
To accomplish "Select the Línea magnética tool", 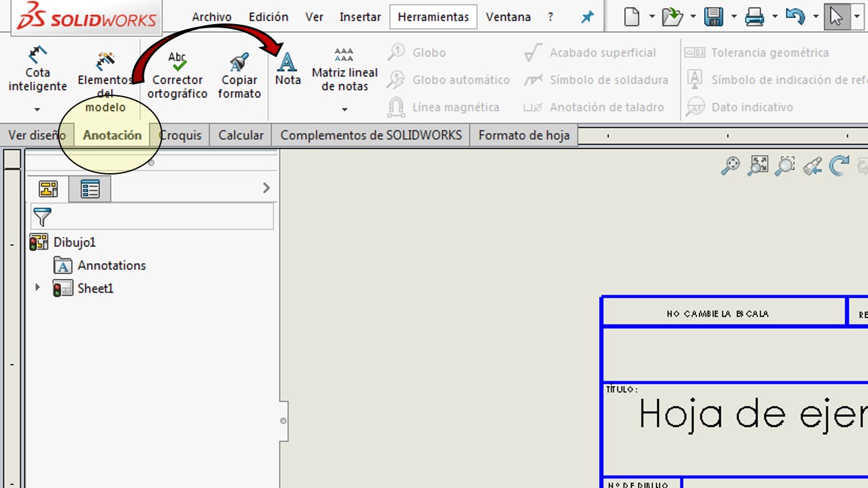I will pyautogui.click(x=443, y=107).
